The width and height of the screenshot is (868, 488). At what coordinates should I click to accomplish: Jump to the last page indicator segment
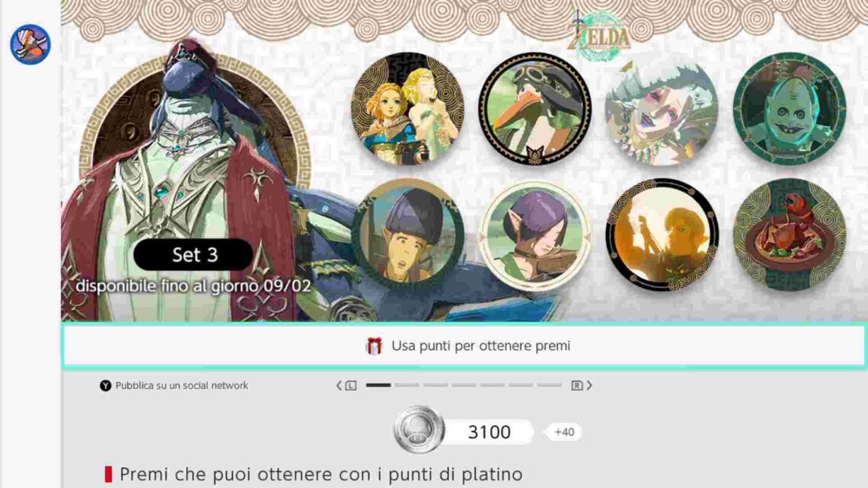(549, 385)
